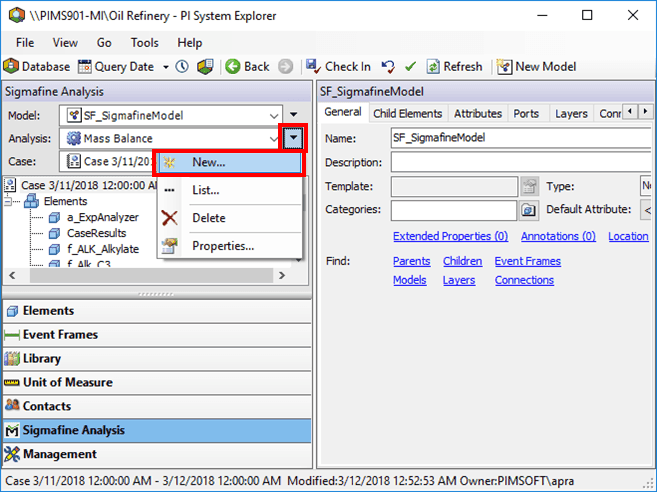The height and width of the screenshot is (492, 657).
Task: Click the database layers icon beside the clock
Action: (x=205, y=67)
